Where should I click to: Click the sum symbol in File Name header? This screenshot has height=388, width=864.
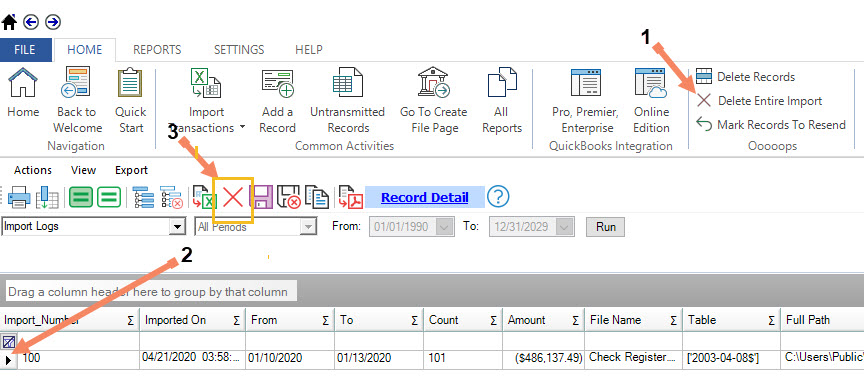pos(673,320)
